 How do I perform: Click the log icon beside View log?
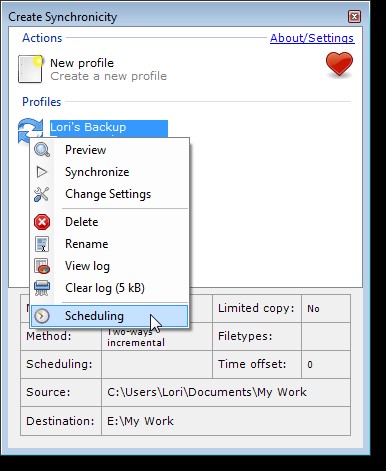[x=42, y=266]
